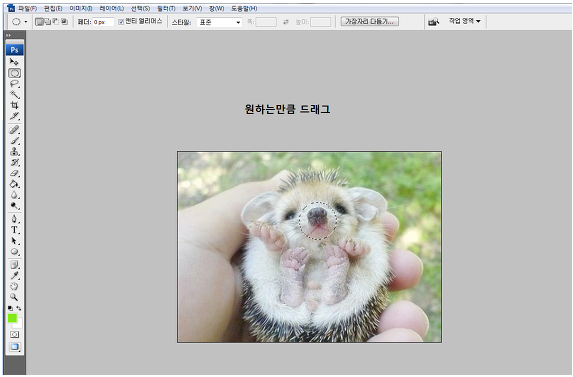Select the Slice tool
The width and height of the screenshot is (573, 377).
coord(14,116)
